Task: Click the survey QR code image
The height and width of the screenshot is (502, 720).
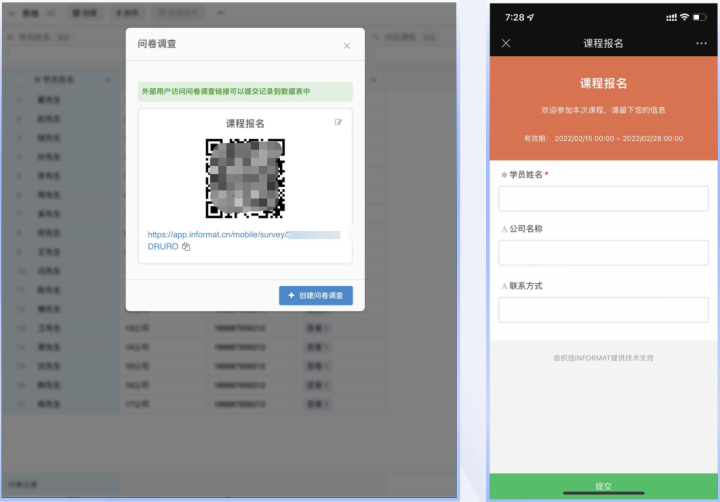Action: [x=245, y=178]
